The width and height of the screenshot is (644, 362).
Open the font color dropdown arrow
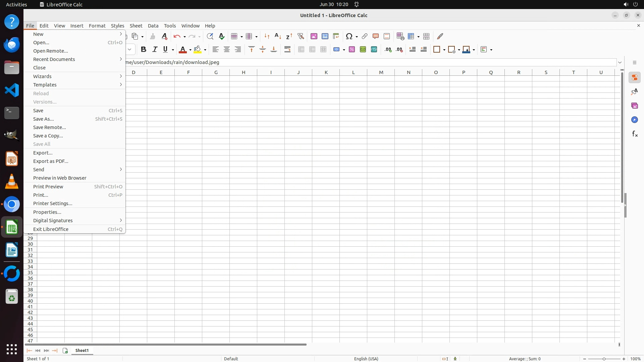pyautogui.click(x=190, y=50)
